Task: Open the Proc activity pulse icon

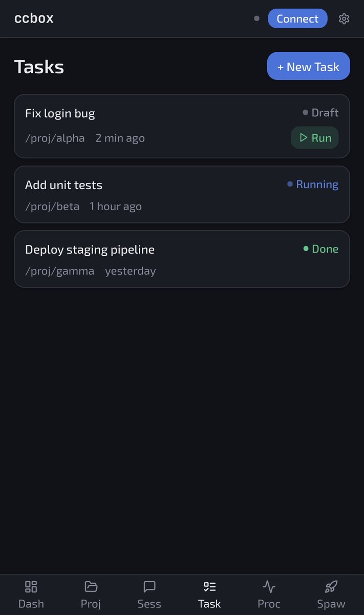Action: coord(269,586)
